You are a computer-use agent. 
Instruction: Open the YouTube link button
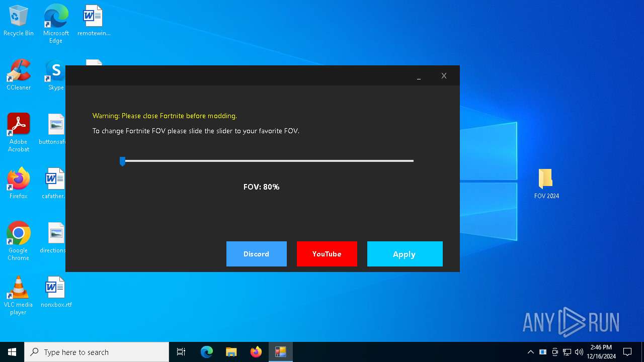click(x=327, y=254)
